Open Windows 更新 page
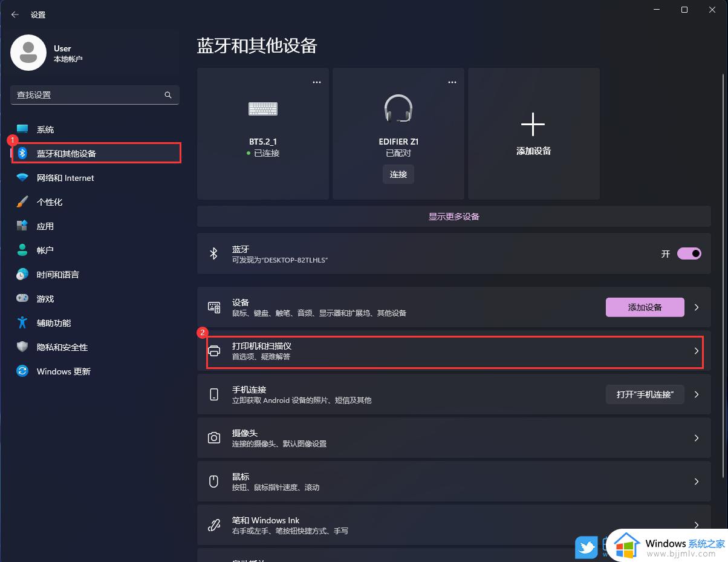The height and width of the screenshot is (562, 728). pos(95,371)
